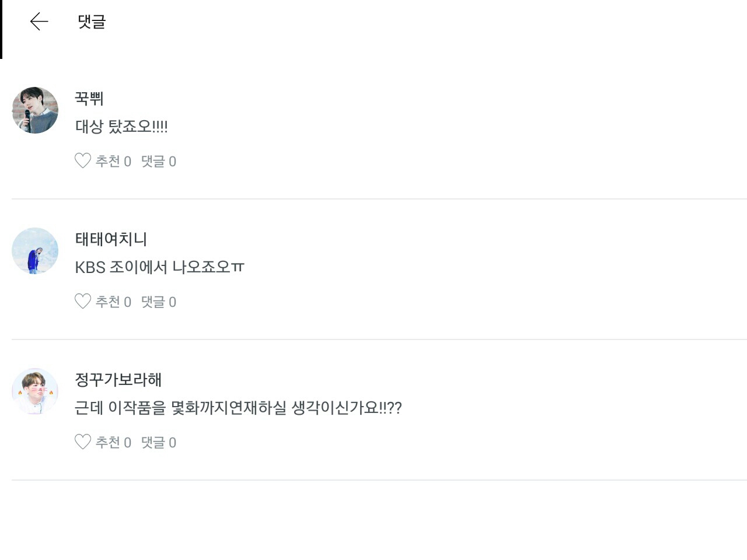This screenshot has width=747, height=560.
Task: Select the comment text '대상 탔죠오!!!!'
Action: pos(121,126)
